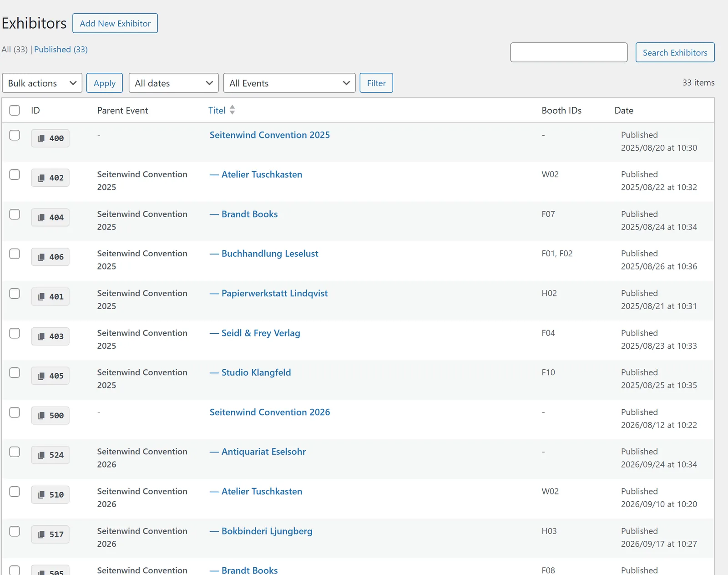The width and height of the screenshot is (728, 575).
Task: Copy ID 402 via its copy icon
Action: pos(41,178)
